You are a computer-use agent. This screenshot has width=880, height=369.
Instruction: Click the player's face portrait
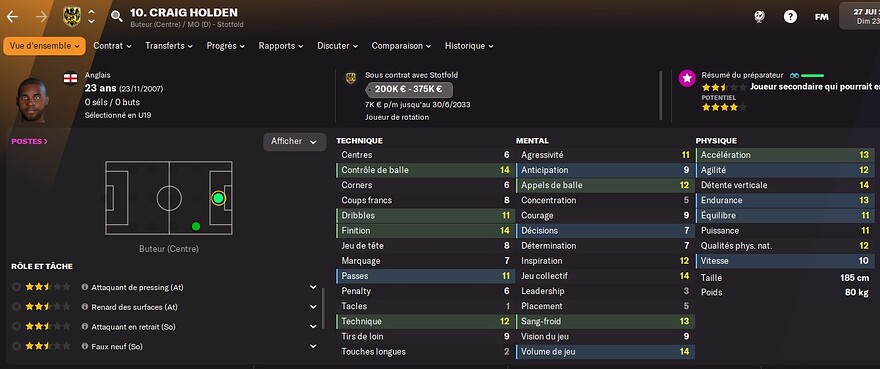32,100
